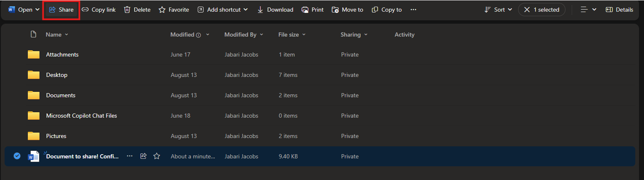644x180 pixels.
Task: Click Move to in the toolbar
Action: [347, 10]
